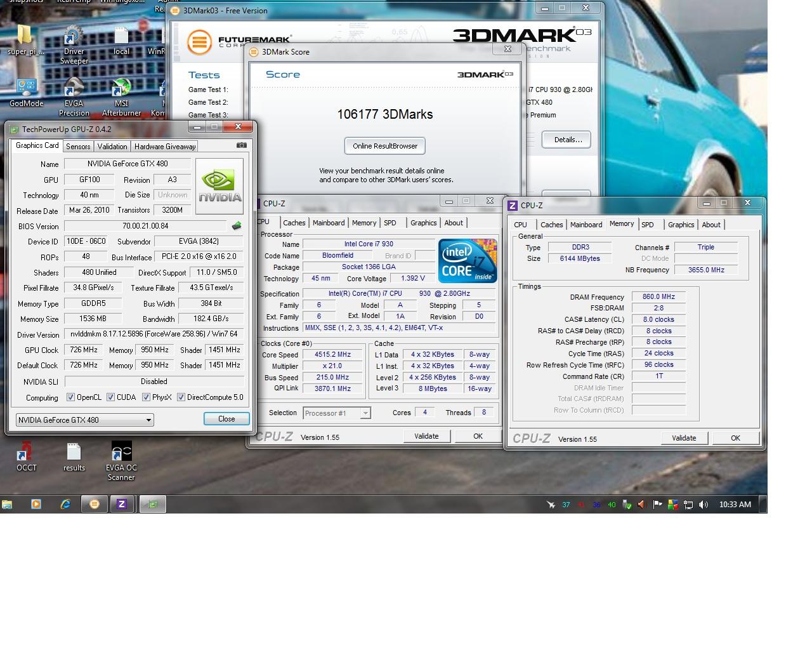
Task: Expand the NVIDIA GeForce GTX 480 dropdown
Action: 85,420
